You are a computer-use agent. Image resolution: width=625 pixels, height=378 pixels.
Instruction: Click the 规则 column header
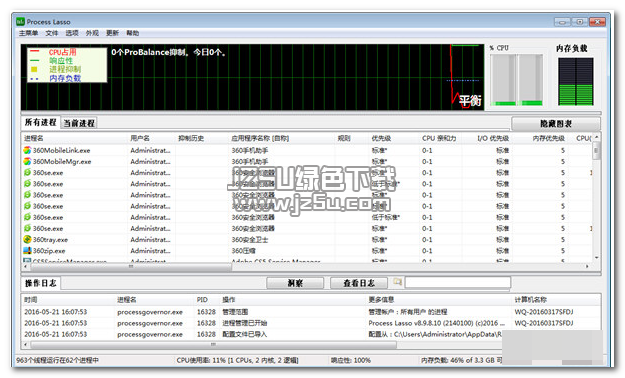(x=344, y=138)
